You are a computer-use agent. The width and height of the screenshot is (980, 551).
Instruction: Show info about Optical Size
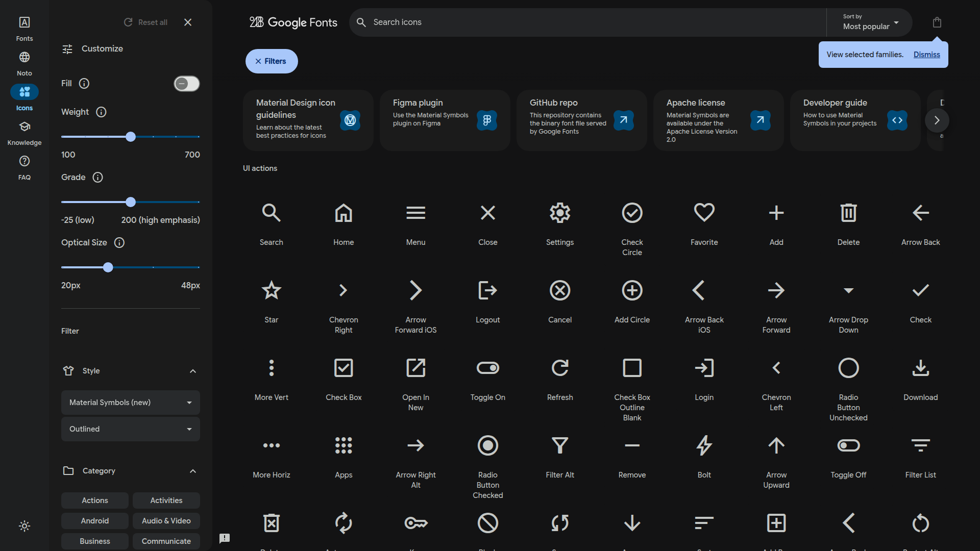click(119, 243)
